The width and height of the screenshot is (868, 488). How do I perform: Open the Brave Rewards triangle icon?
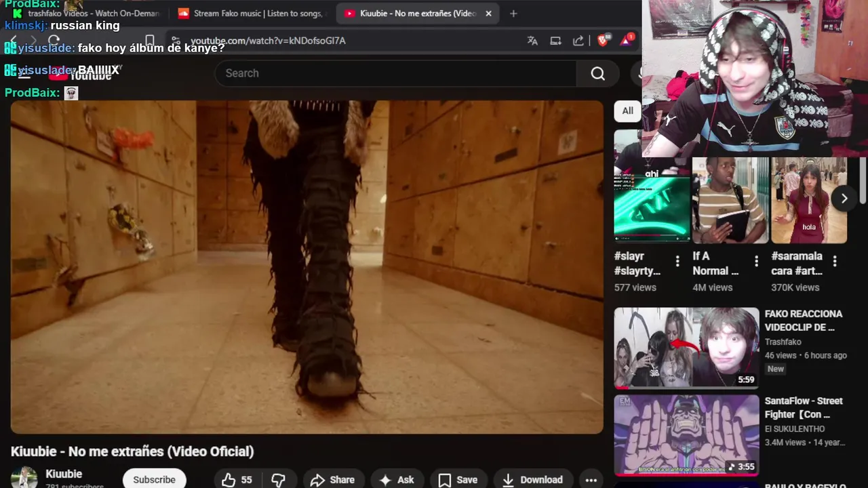626,40
